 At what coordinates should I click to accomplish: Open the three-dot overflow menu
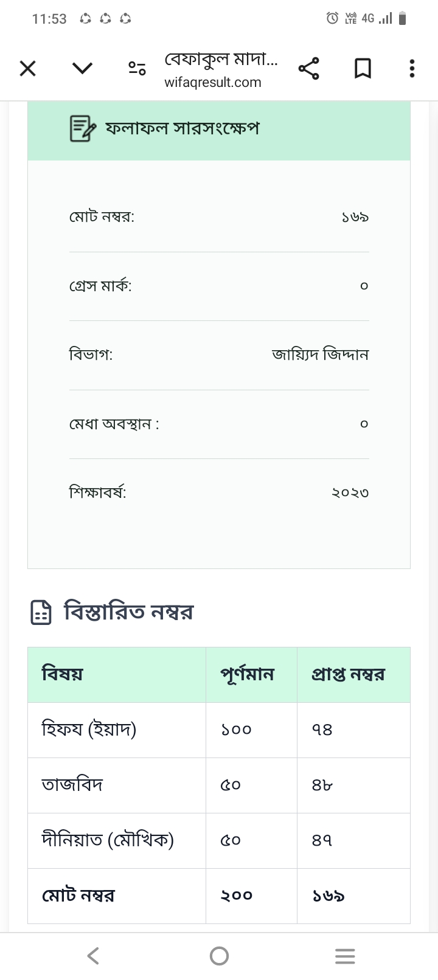coord(412,69)
